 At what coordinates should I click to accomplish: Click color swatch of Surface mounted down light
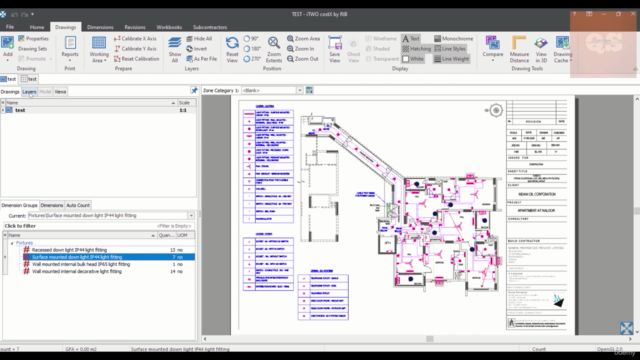tap(27, 257)
